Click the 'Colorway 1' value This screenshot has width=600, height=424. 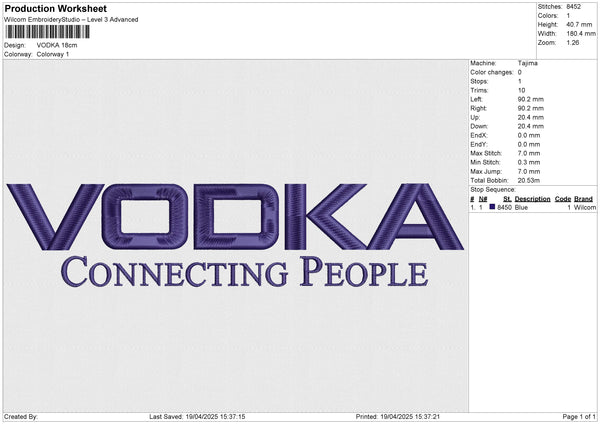pos(53,54)
